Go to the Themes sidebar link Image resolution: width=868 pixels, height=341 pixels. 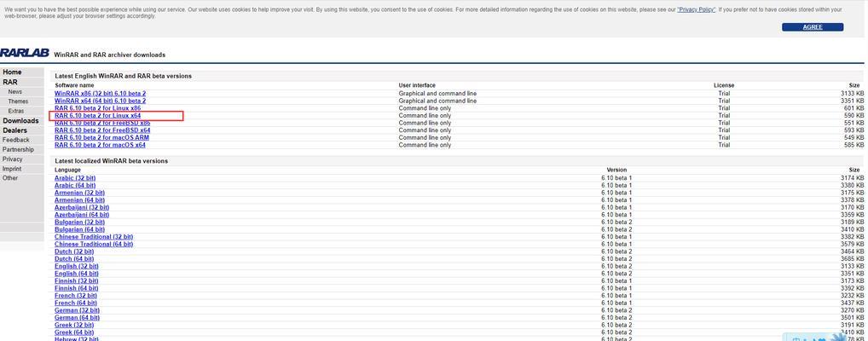[18, 101]
